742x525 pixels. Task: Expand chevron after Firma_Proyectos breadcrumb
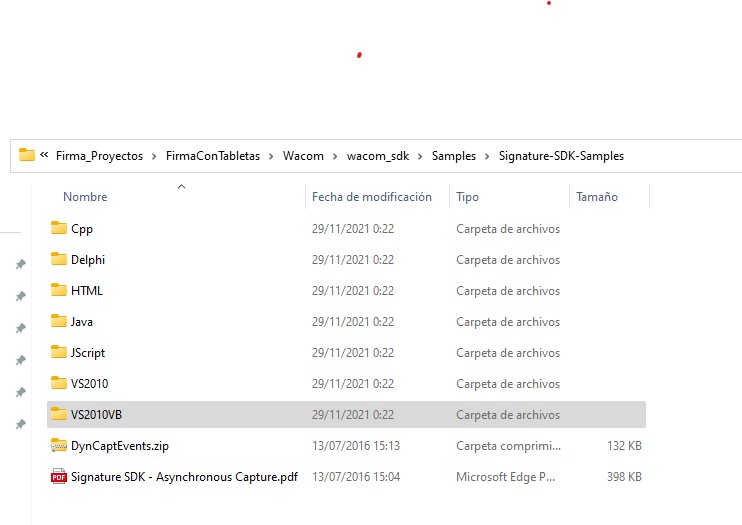point(154,156)
